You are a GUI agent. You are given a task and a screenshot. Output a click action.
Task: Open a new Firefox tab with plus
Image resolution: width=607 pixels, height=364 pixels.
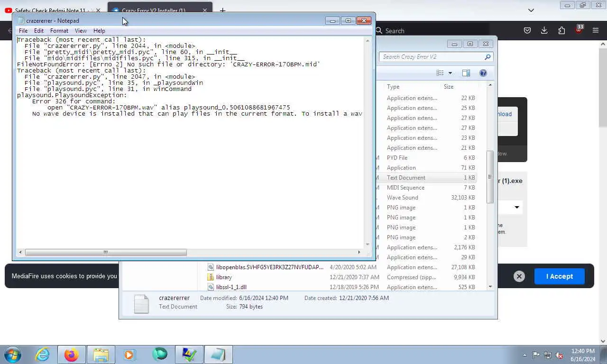pyautogui.click(x=222, y=10)
